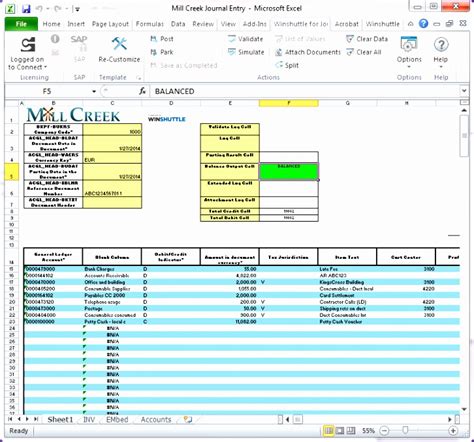Enable Page Break Preview view
The height and width of the screenshot is (442, 474).
click(x=351, y=431)
